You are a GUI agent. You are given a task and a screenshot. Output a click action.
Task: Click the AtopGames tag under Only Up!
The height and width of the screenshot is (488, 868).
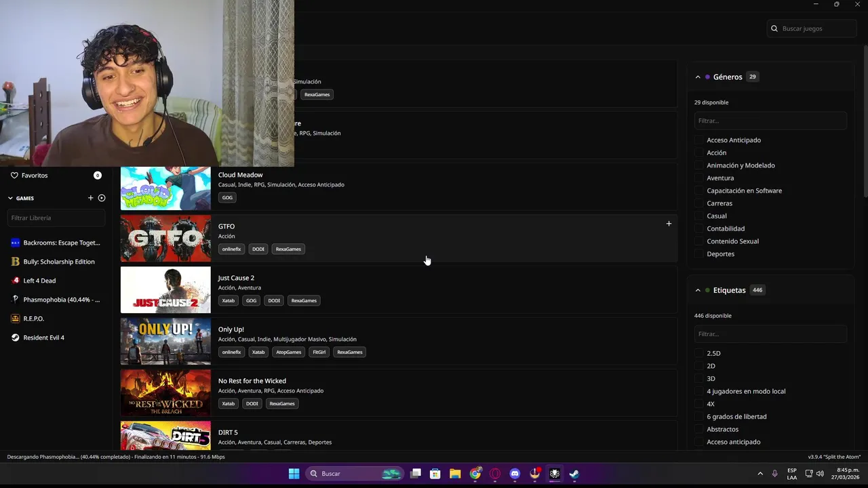click(x=288, y=352)
